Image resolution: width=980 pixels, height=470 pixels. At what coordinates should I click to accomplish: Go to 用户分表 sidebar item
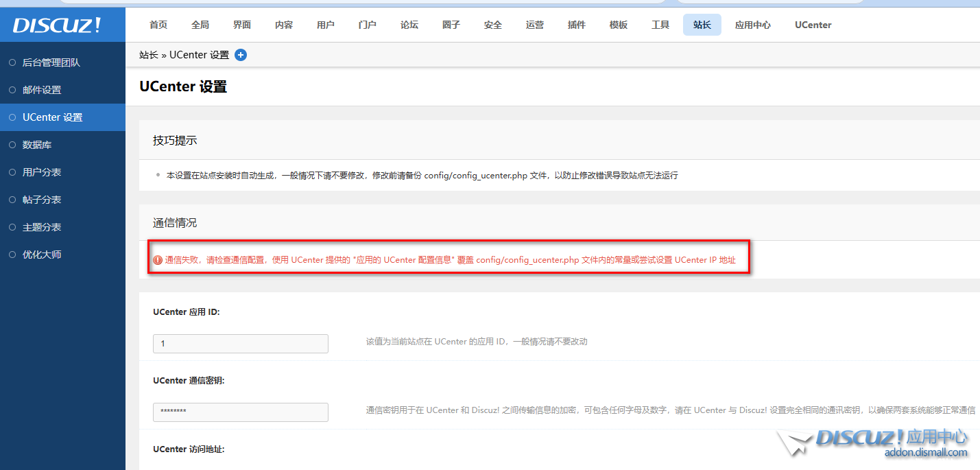tap(42, 172)
